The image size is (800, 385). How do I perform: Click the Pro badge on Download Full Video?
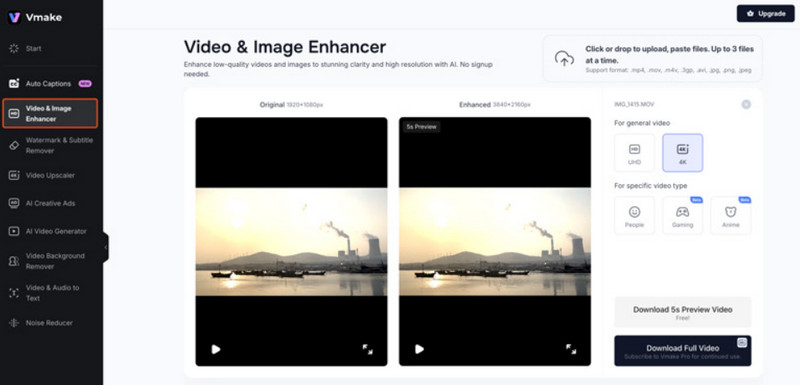click(742, 343)
